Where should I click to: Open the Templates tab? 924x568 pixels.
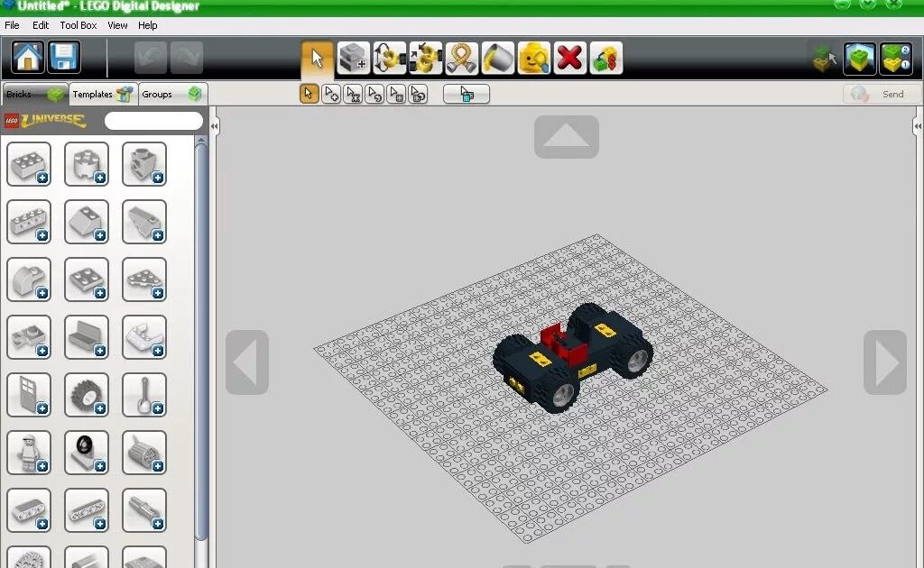103,94
